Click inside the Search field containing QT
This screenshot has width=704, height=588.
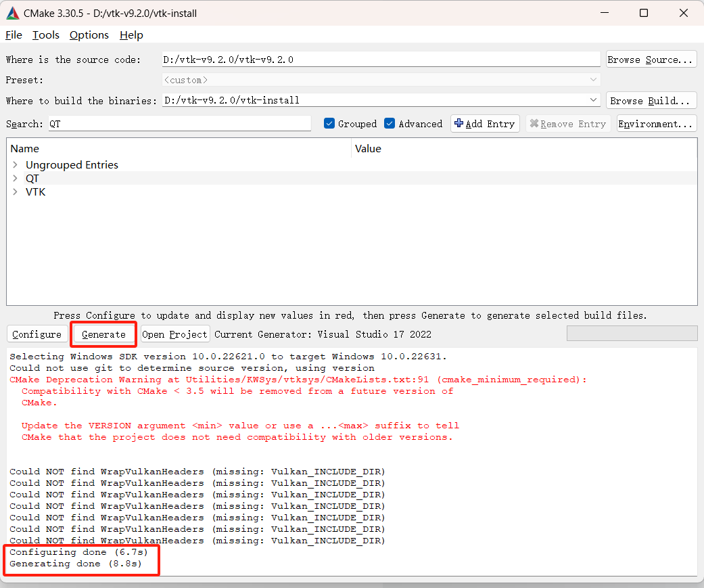coord(169,123)
